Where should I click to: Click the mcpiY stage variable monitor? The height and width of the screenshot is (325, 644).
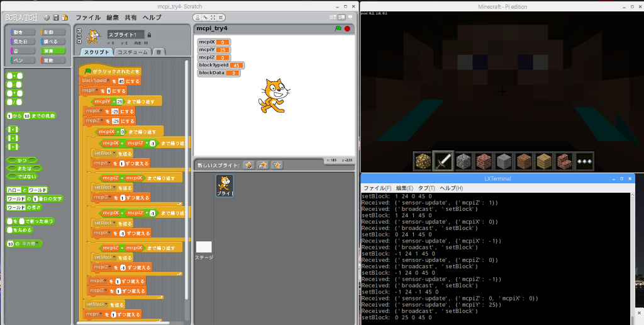point(214,49)
